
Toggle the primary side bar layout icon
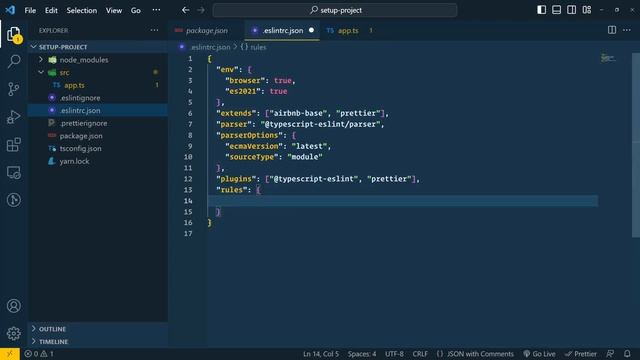541,10
